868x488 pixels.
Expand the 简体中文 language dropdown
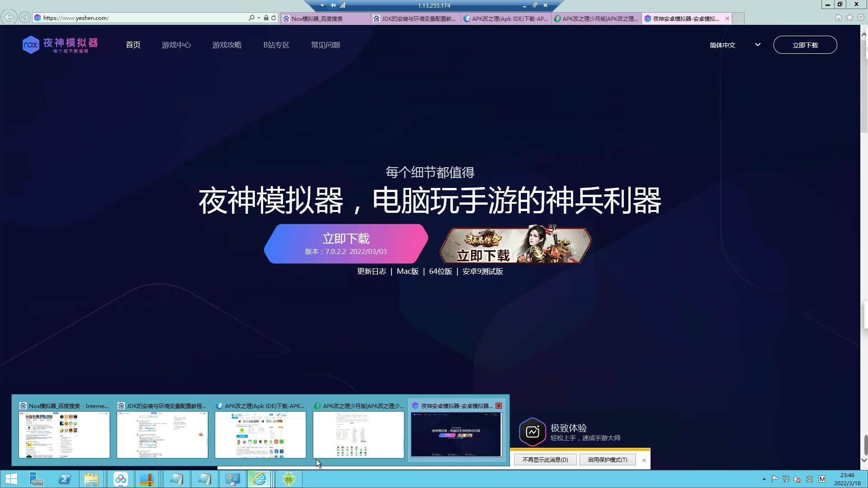[x=733, y=45]
